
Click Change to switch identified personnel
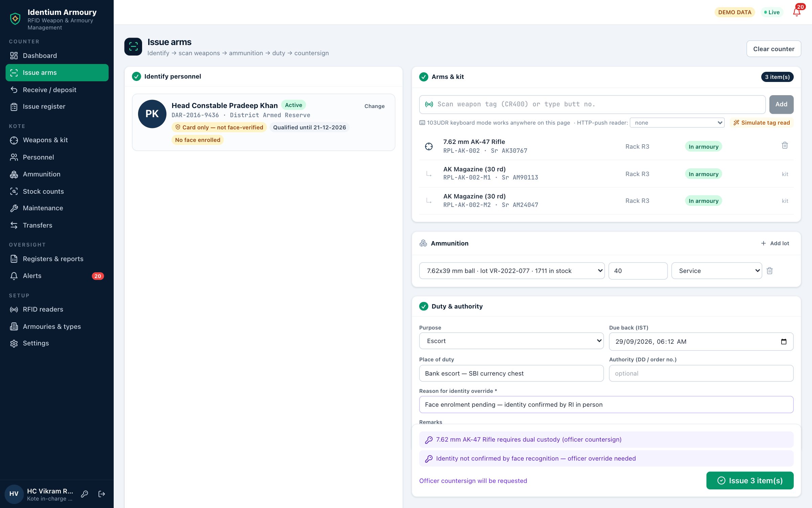pyautogui.click(x=374, y=106)
